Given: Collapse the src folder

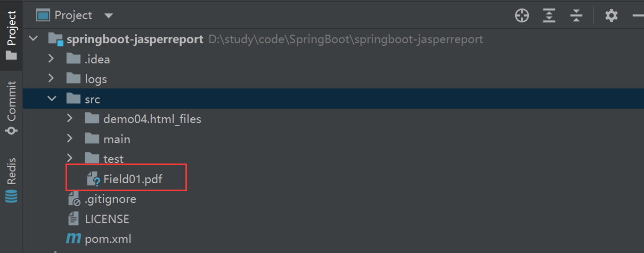Looking at the screenshot, I should [x=52, y=99].
